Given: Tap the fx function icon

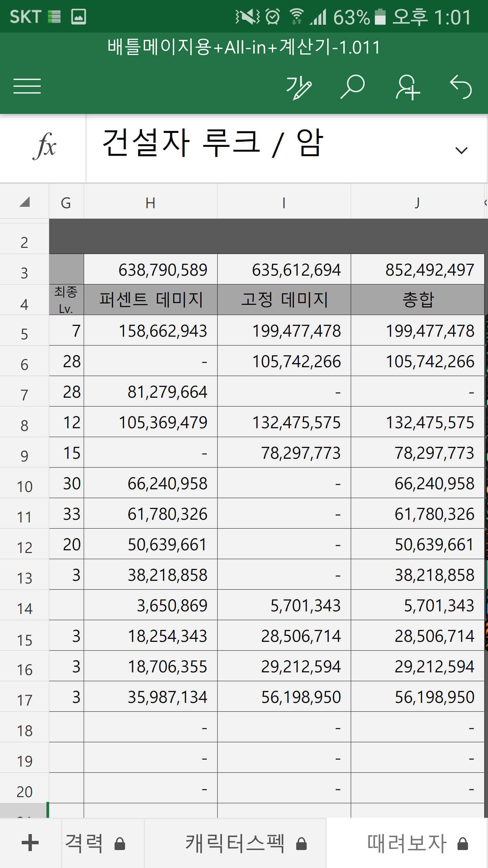Looking at the screenshot, I should (44, 146).
